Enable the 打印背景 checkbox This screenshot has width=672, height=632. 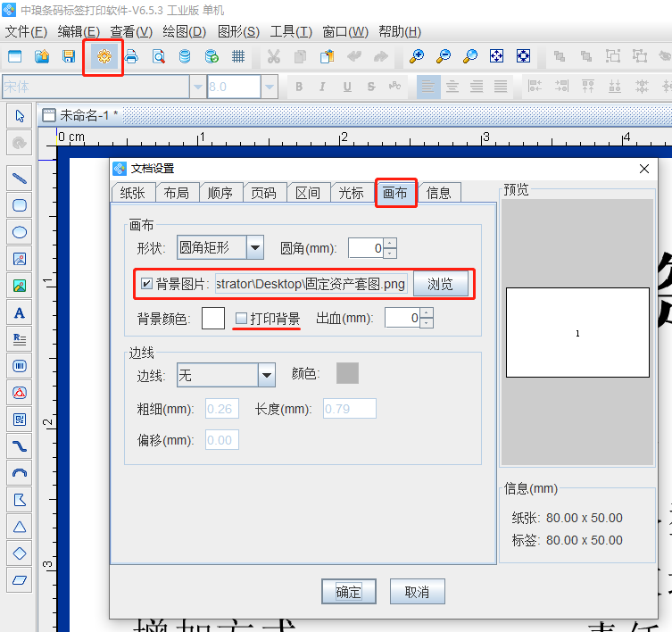241,318
